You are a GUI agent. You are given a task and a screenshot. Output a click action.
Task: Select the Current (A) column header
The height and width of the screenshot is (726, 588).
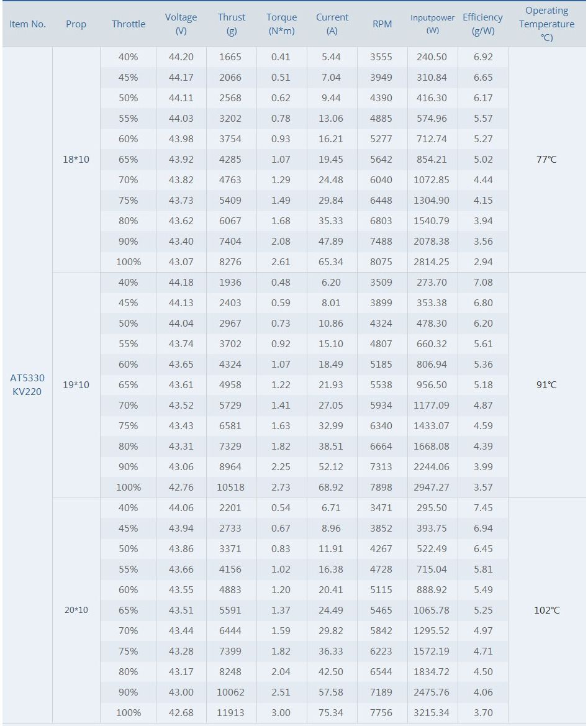(x=332, y=24)
